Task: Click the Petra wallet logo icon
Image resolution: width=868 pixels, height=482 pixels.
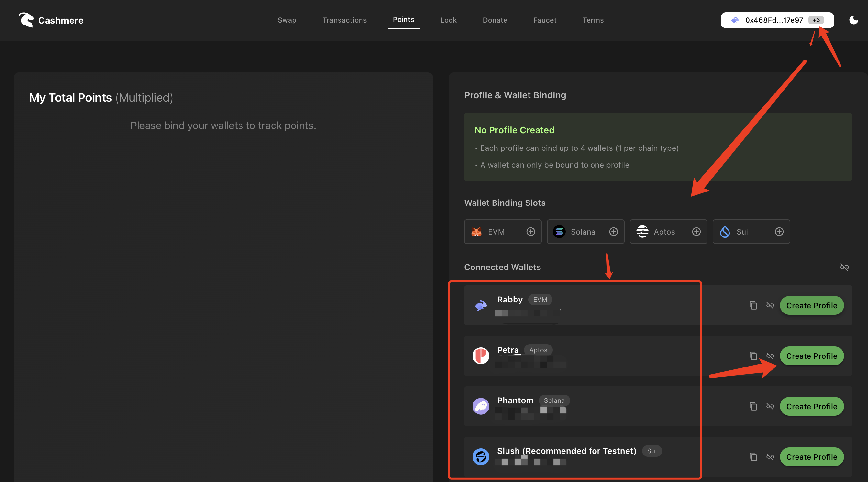Action: coord(481,356)
